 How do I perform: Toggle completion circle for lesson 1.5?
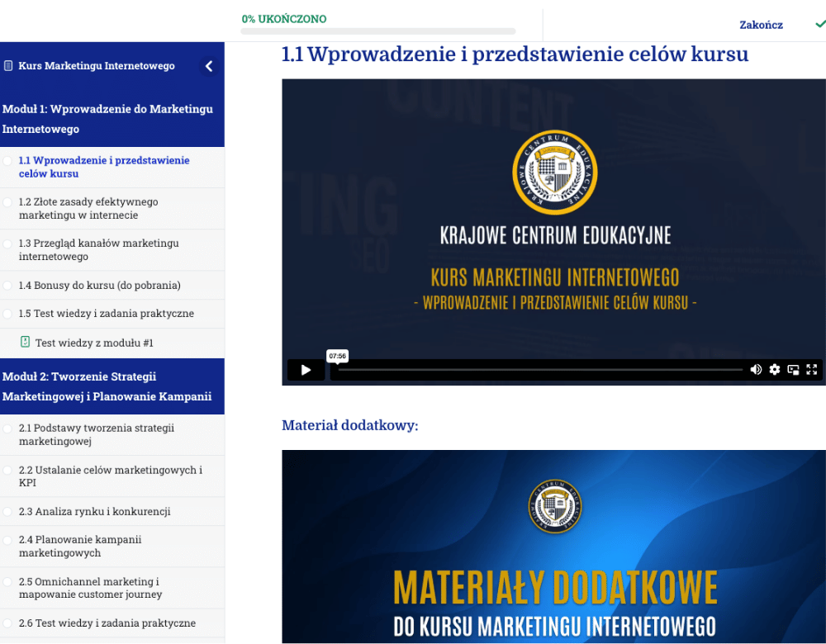coord(7,314)
